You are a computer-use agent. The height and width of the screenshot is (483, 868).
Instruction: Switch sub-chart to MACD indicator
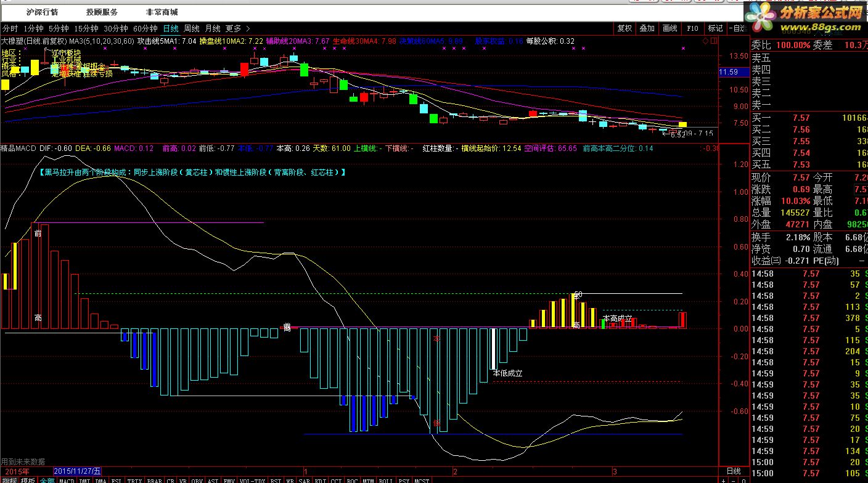(x=67, y=479)
